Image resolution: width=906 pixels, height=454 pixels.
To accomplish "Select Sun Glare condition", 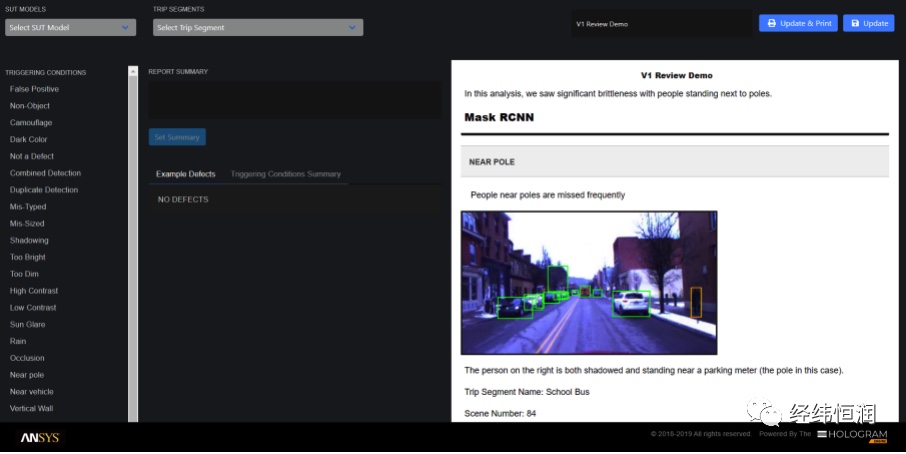I will coord(27,324).
